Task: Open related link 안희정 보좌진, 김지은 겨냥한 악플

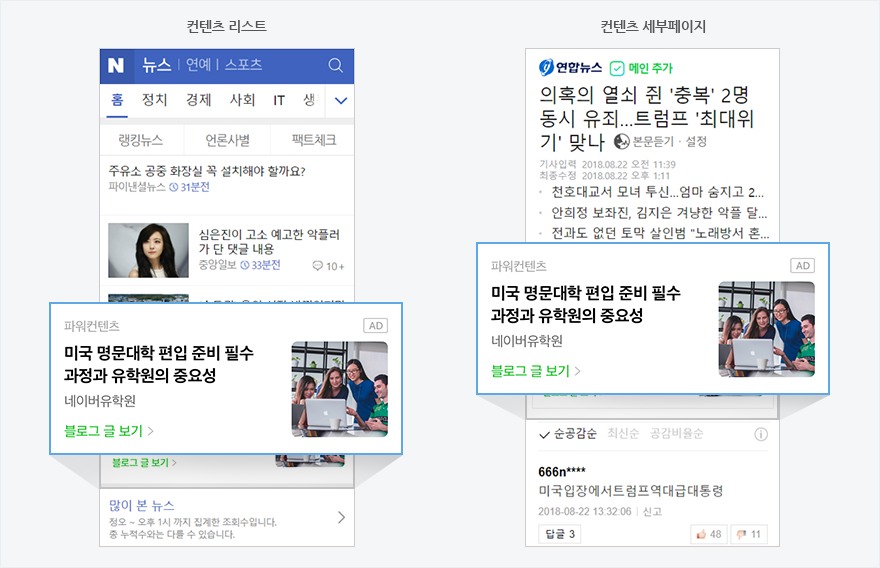Action: (659, 213)
